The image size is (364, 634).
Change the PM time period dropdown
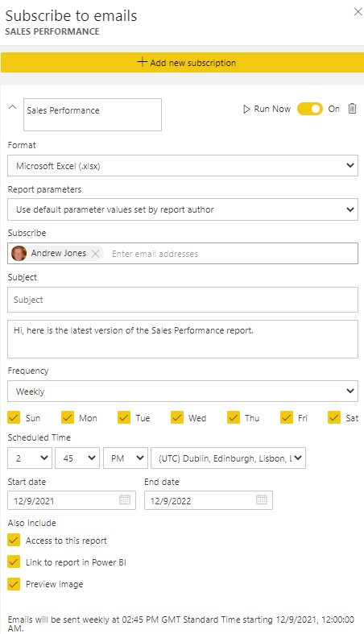[126, 458]
